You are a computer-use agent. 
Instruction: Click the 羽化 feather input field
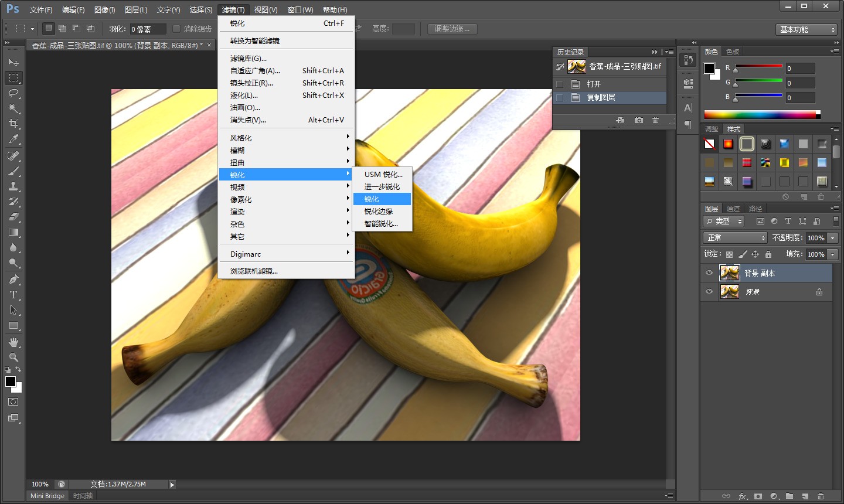[x=148, y=29]
